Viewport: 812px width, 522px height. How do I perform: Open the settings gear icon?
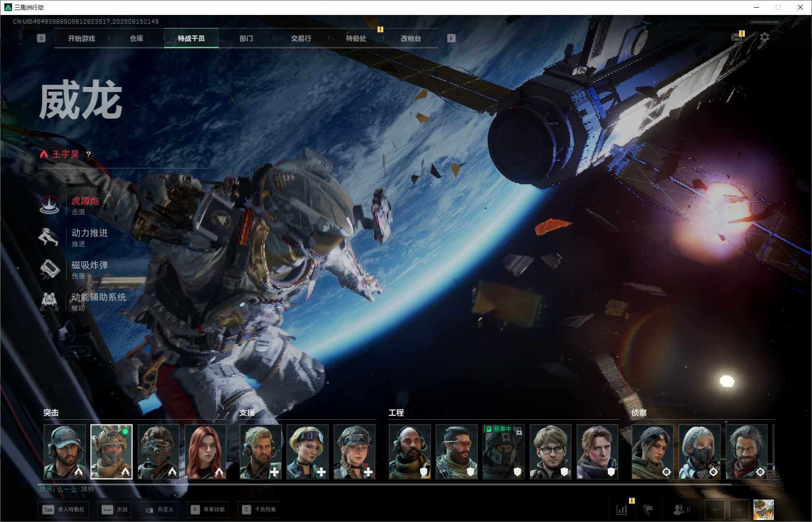(x=764, y=37)
